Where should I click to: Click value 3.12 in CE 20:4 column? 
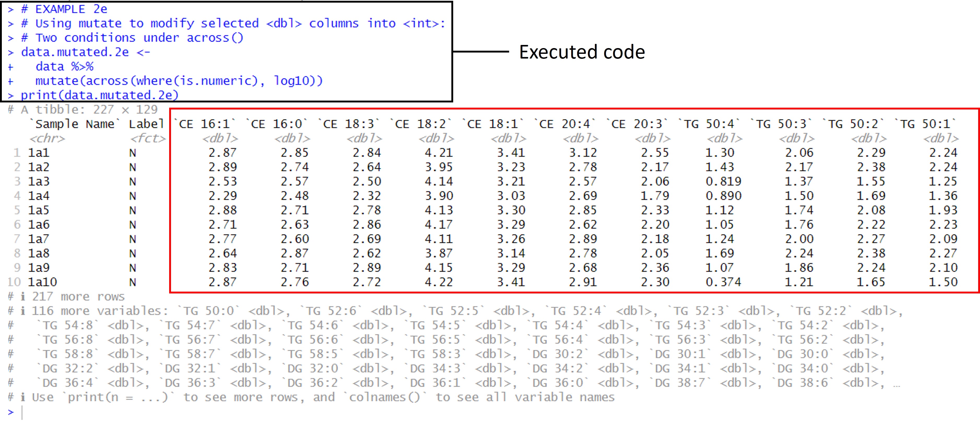583,153
